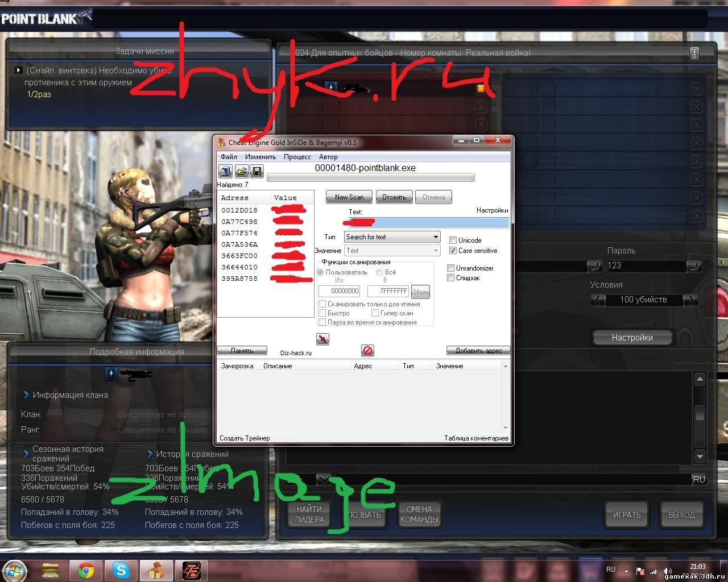Click the game chat scrollbar up arrow
This screenshot has width=728, height=582.
click(700, 379)
